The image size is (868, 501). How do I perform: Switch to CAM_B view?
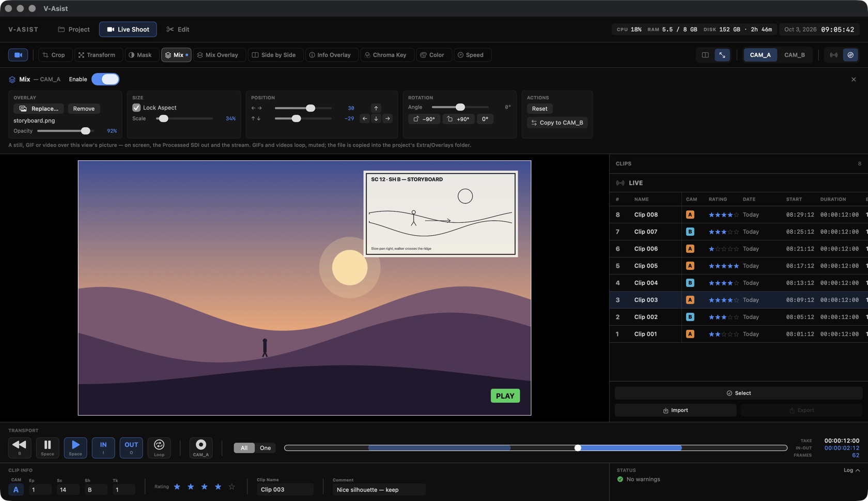click(794, 55)
